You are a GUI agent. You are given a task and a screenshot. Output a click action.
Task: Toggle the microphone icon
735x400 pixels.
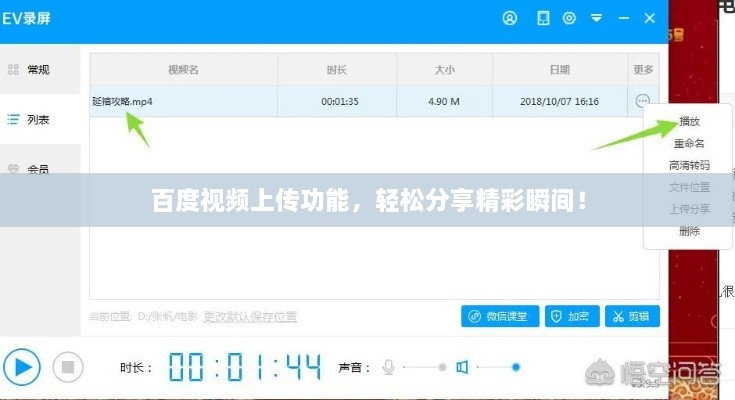click(389, 367)
